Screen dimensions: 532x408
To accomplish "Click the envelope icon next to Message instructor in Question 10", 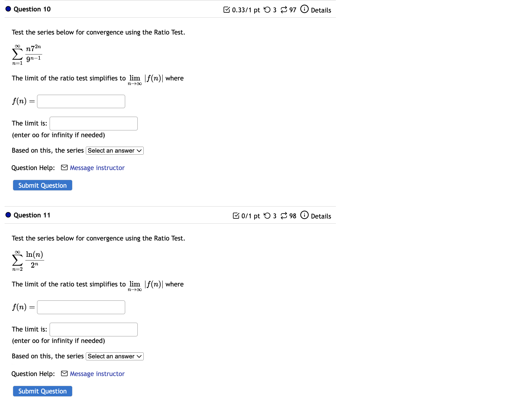I will [x=64, y=167].
